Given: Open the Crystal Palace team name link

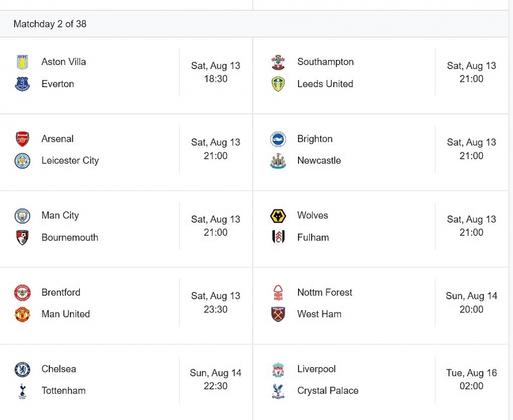Looking at the screenshot, I should point(328,391).
